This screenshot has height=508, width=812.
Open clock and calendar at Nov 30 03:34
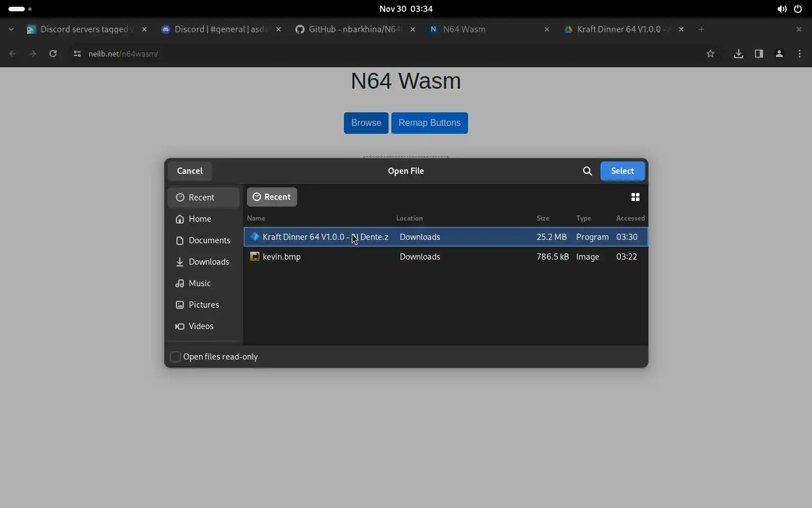click(406, 9)
